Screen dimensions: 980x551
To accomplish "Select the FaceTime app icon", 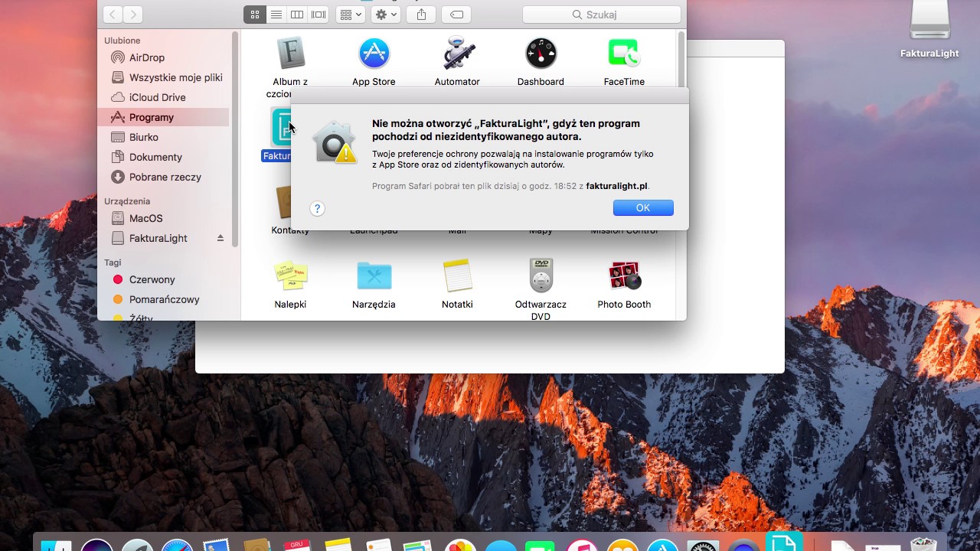I will 624,54.
